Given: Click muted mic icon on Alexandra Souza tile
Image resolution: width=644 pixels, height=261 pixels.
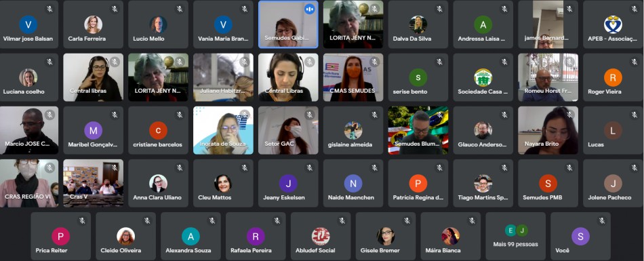Looking at the screenshot, I should click(x=212, y=221).
